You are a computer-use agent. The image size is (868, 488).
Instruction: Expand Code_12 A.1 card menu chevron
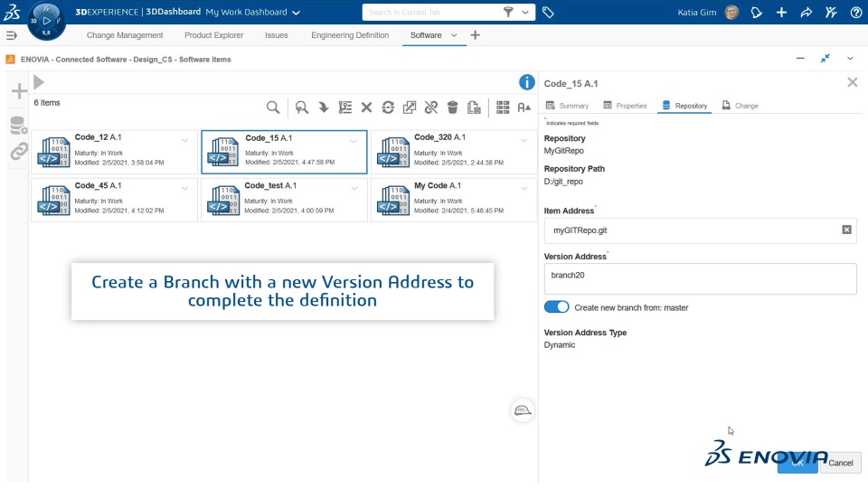[184, 141]
